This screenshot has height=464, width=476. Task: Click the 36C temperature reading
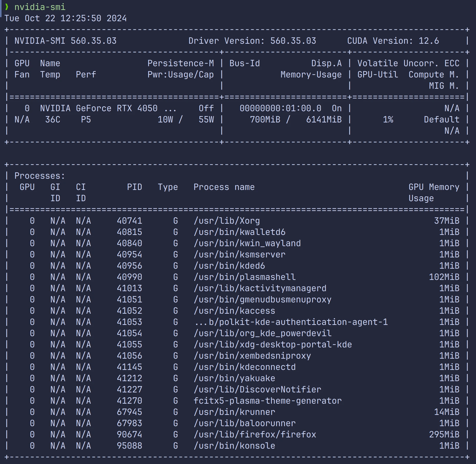(x=53, y=120)
